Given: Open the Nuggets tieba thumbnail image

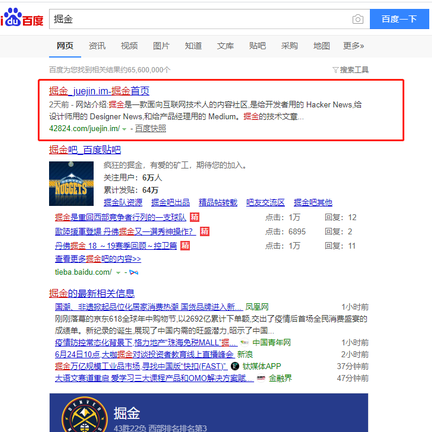Looking at the screenshot, I should click(71, 184).
